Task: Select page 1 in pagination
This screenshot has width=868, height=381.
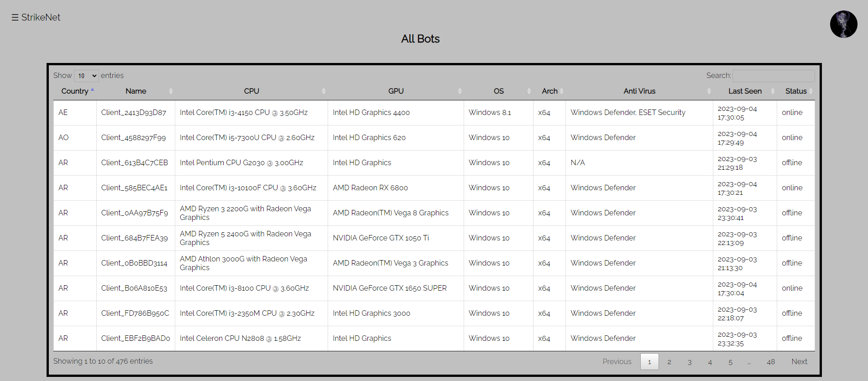Action: click(649, 361)
